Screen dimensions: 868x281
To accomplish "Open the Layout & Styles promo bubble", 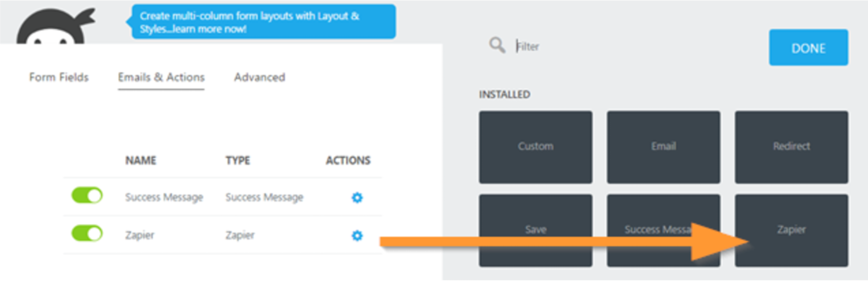I will 264,22.
